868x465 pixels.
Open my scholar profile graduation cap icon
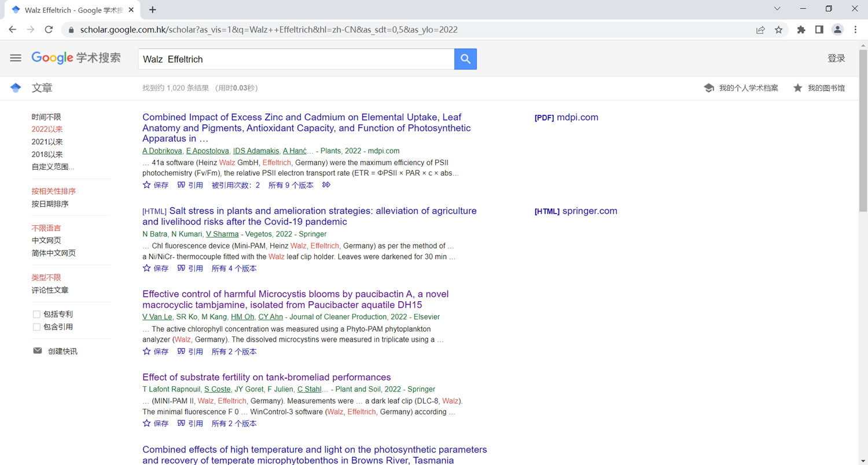coord(708,88)
